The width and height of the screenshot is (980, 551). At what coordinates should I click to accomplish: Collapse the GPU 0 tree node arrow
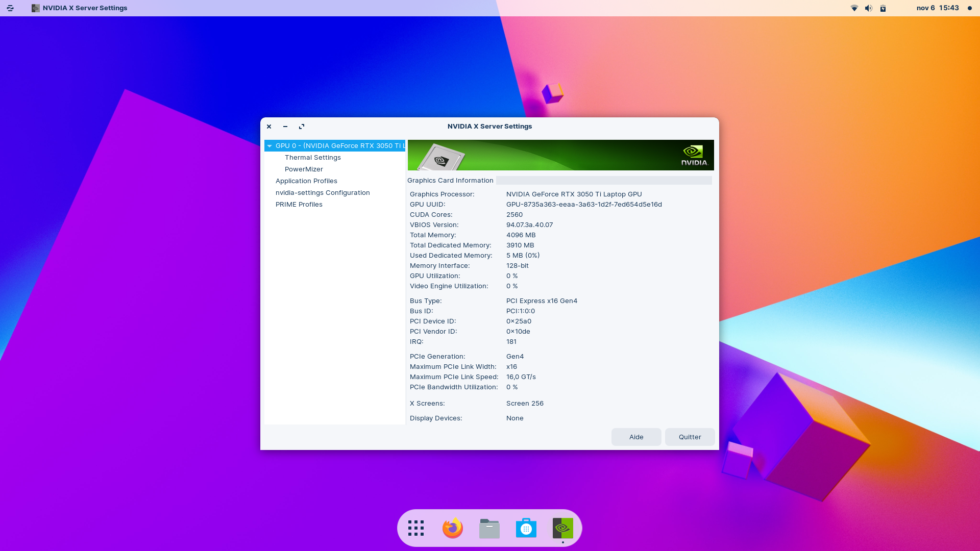(x=269, y=146)
